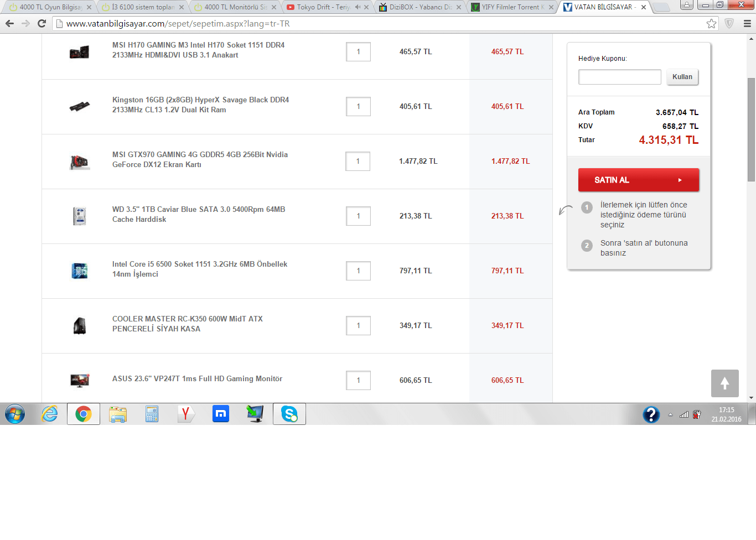Click the Kingston HyperX RAM thumbnail
The image size is (756, 540).
pyautogui.click(x=80, y=106)
